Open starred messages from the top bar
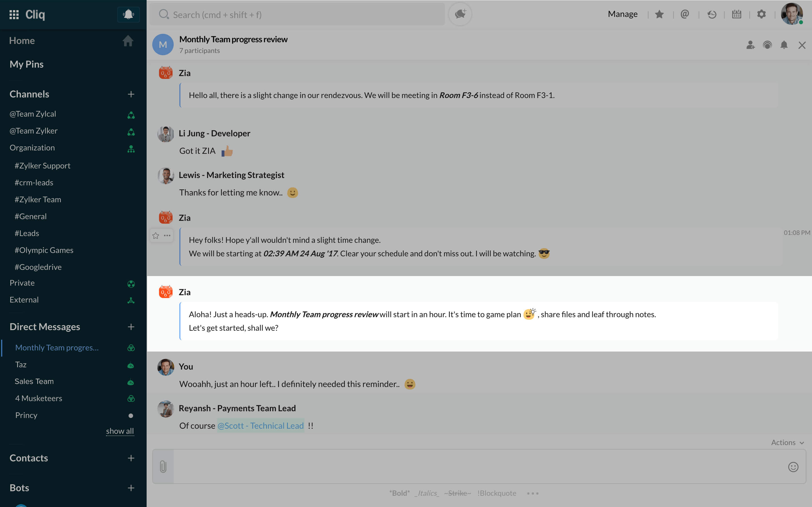The width and height of the screenshot is (812, 507). (659, 14)
